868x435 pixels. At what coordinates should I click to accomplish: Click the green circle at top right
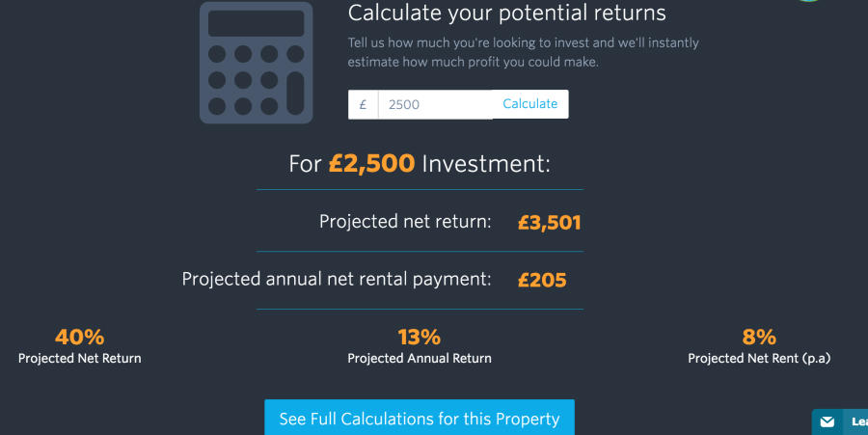click(809, 1)
